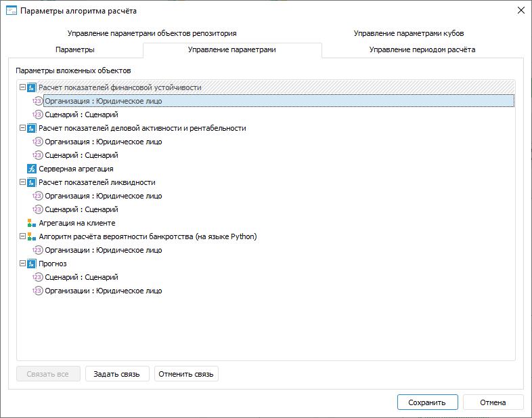
Task: Switch to the Параметры tab
Action: 74,49
